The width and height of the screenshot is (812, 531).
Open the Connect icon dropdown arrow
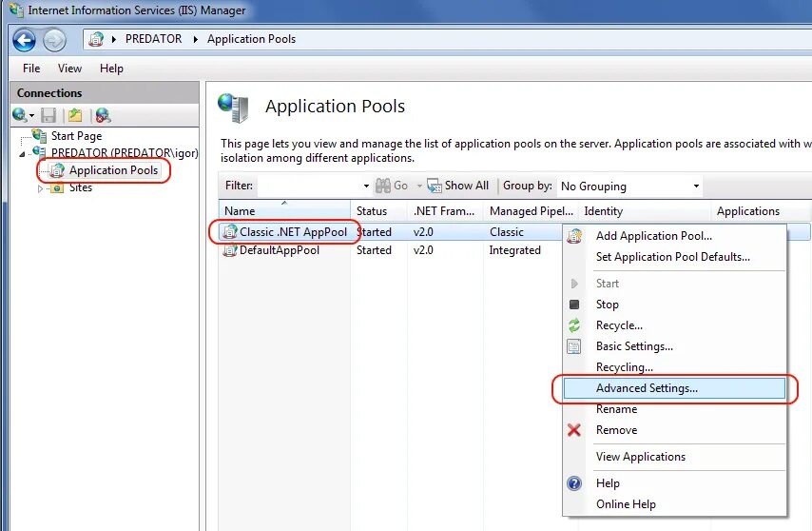point(31,115)
